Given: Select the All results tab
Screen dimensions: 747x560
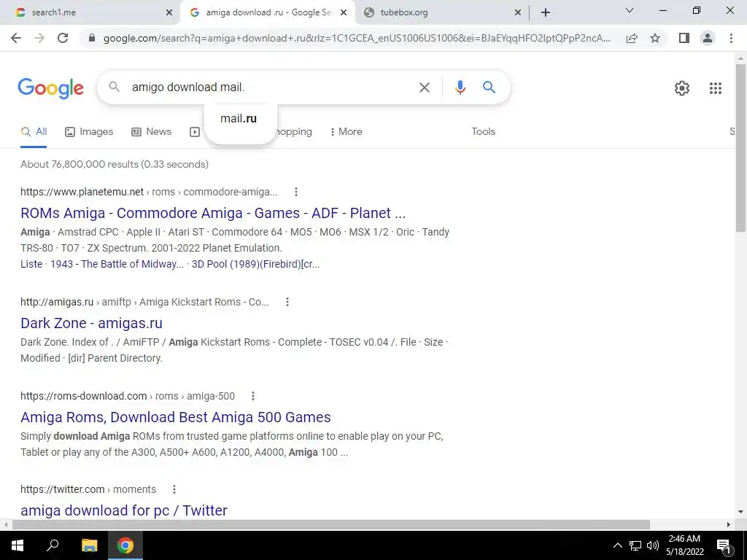Looking at the screenshot, I should [34, 132].
